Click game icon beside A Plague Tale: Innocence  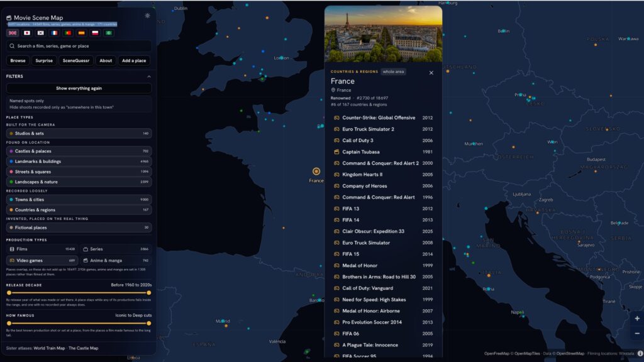[x=336, y=345]
